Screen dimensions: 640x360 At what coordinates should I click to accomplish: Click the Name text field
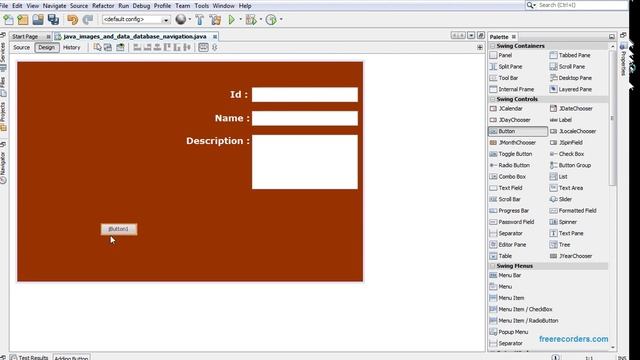pos(305,118)
